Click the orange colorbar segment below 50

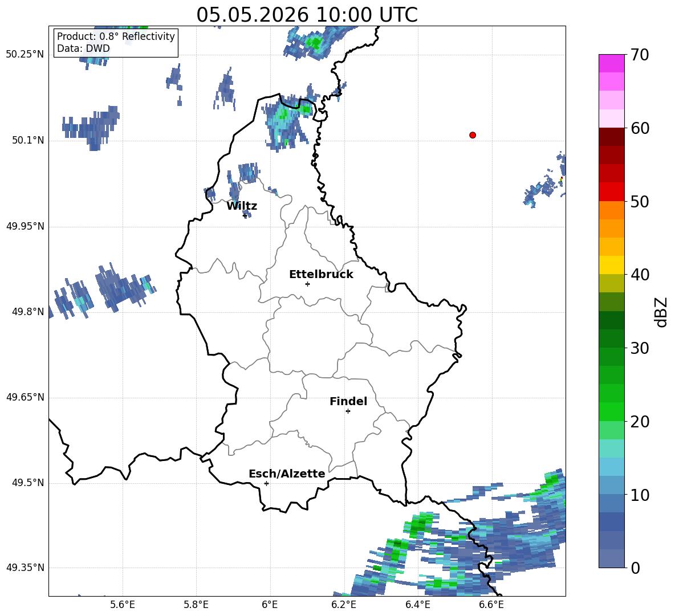(x=611, y=210)
